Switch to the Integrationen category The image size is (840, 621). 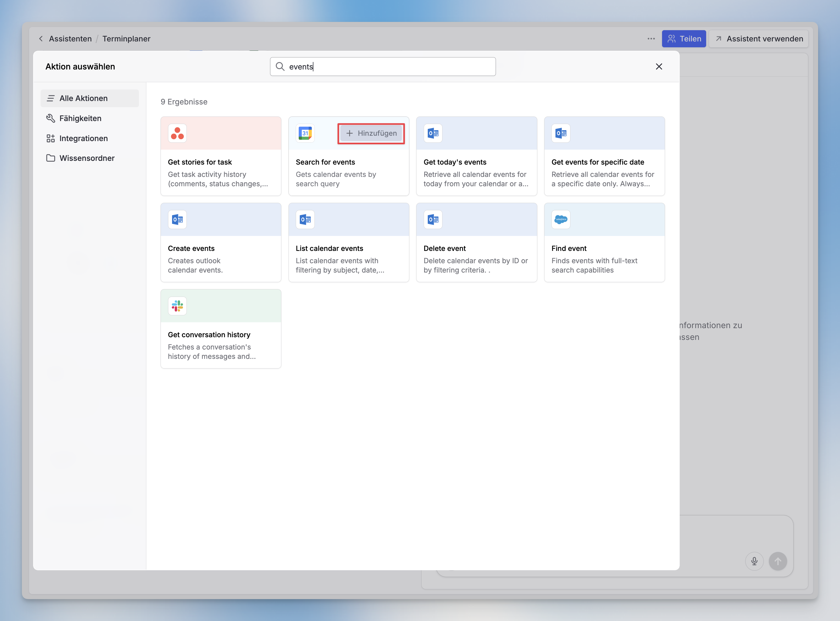[83, 138]
